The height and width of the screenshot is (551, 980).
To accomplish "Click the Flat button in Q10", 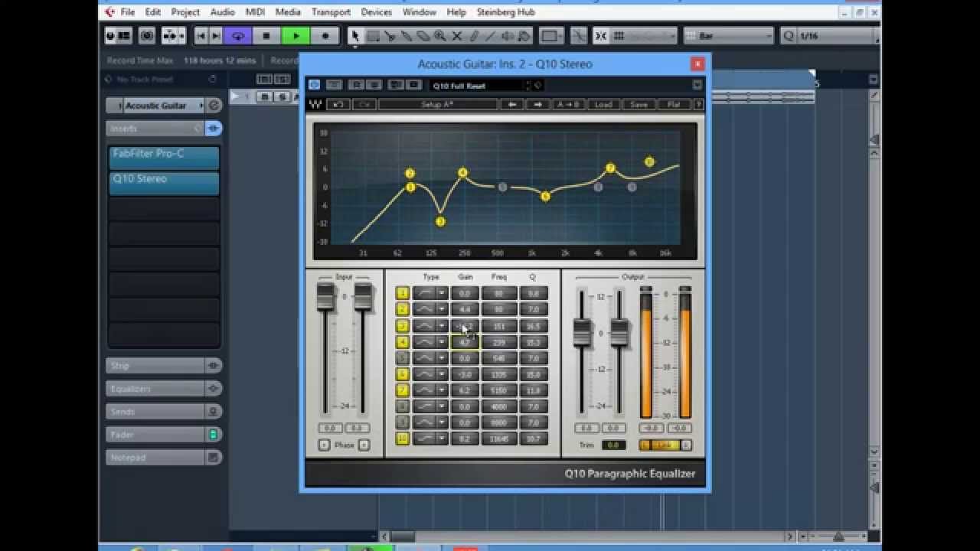I will click(674, 104).
